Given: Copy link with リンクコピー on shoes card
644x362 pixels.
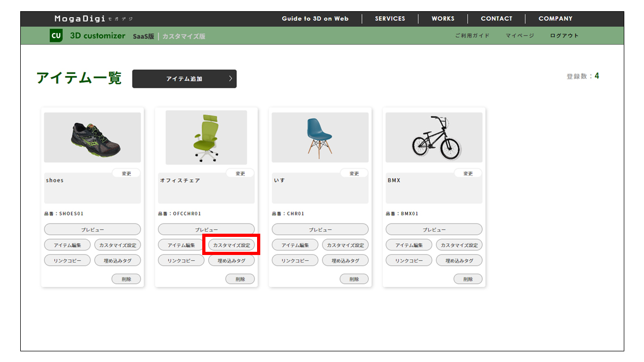Looking at the screenshot, I should [67, 261].
